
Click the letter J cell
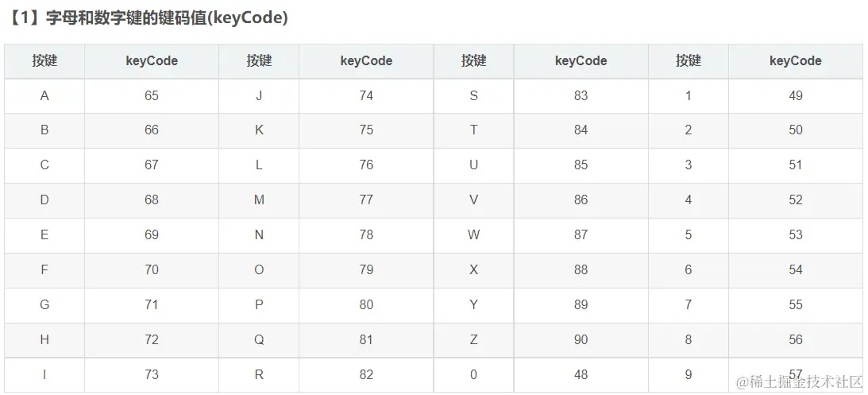pyautogui.click(x=259, y=95)
